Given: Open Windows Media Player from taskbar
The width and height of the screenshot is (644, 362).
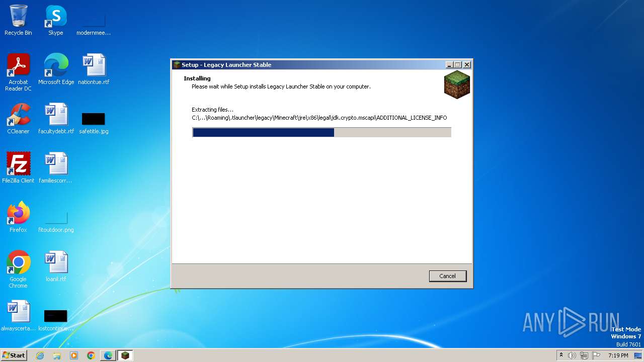Looking at the screenshot, I should point(74,355).
